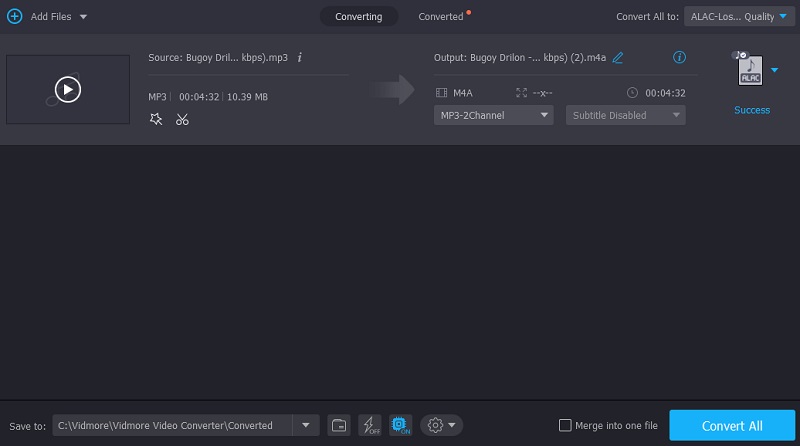Viewport: 800px width, 446px height.
Task: Toggle the GPU hardware acceleration ON icon
Action: (400, 425)
